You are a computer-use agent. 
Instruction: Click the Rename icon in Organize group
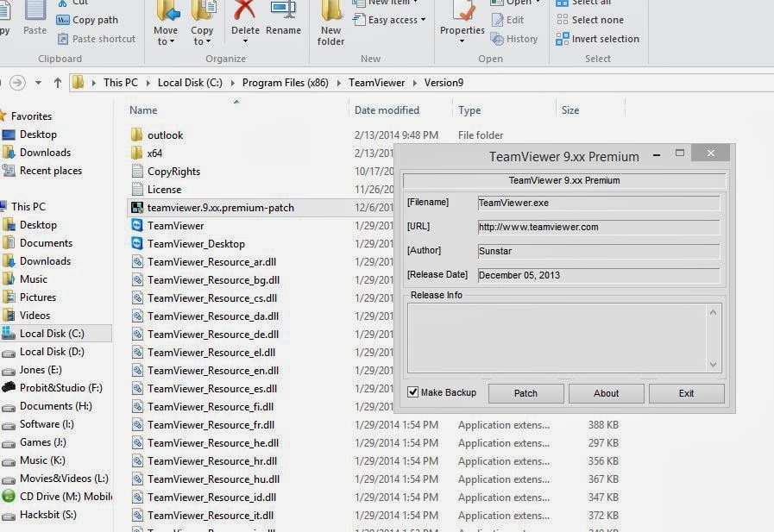pyautogui.click(x=283, y=11)
